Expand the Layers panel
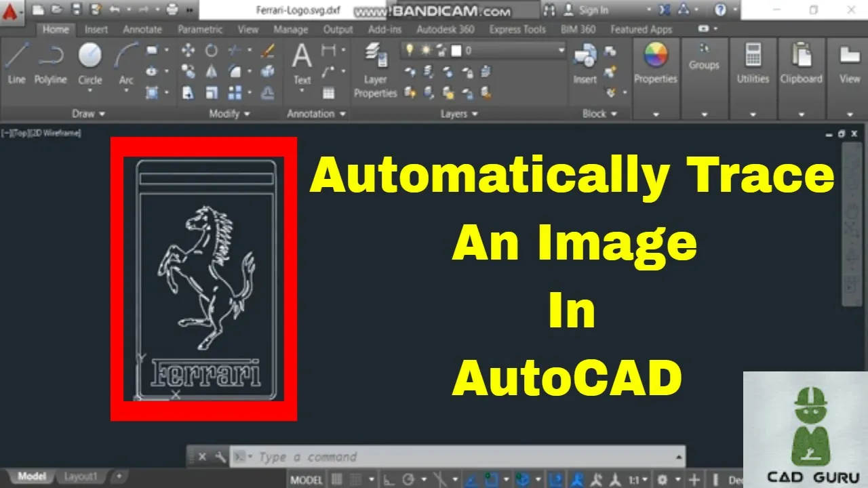The height and width of the screenshot is (488, 868). [x=459, y=114]
